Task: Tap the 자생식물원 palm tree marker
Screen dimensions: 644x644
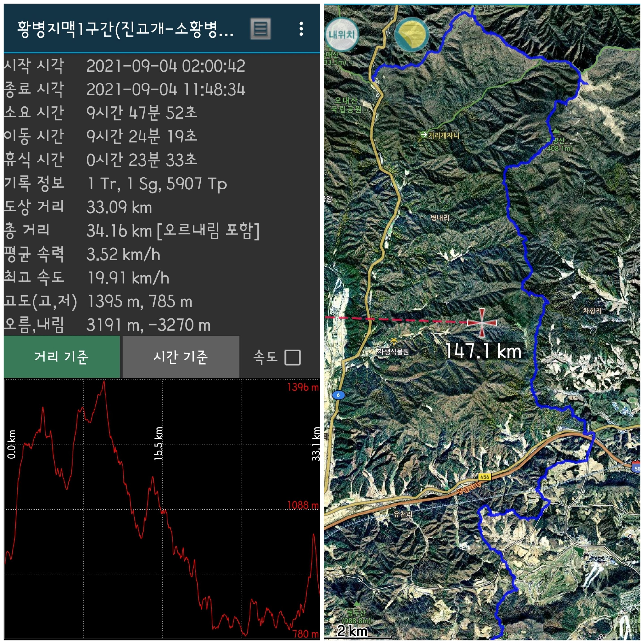Action: [x=394, y=341]
